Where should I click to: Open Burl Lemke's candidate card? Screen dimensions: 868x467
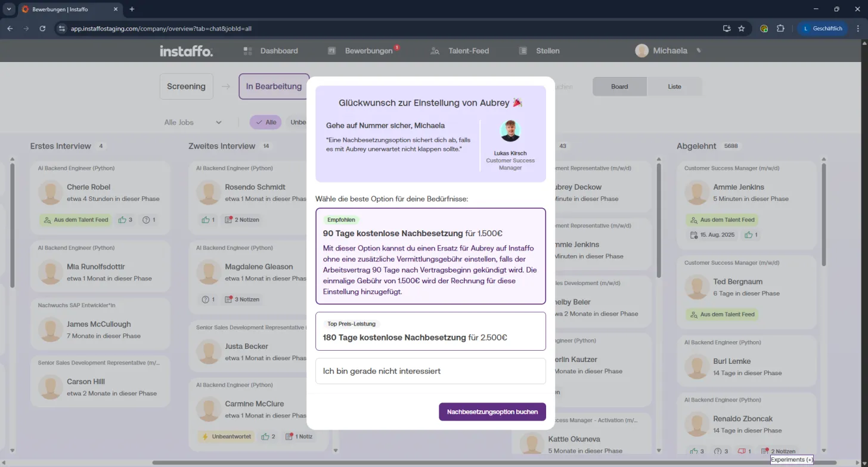coord(746,360)
